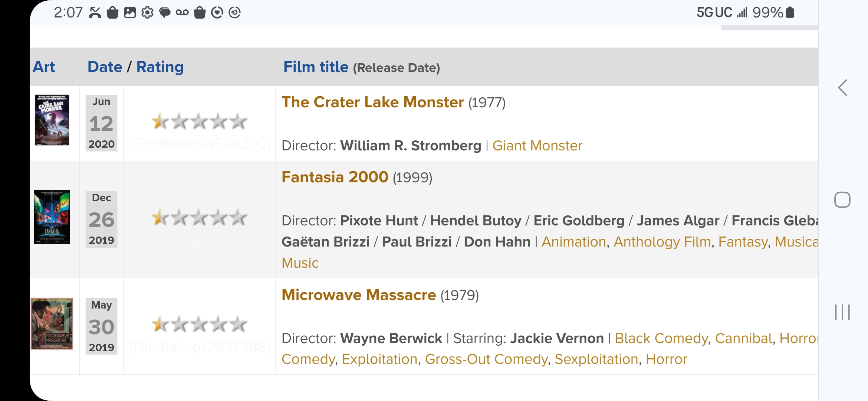
Task: Tap the chat bubble notification icon
Action: 165,13
